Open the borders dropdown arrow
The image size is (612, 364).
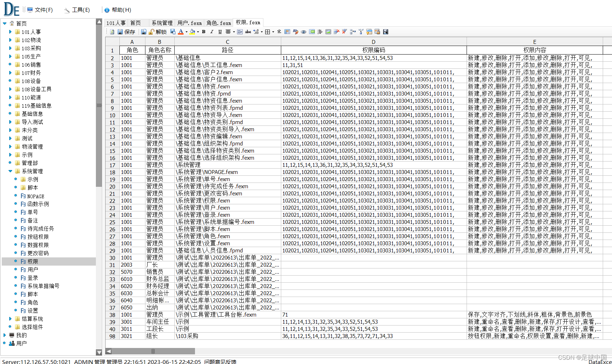point(273,32)
